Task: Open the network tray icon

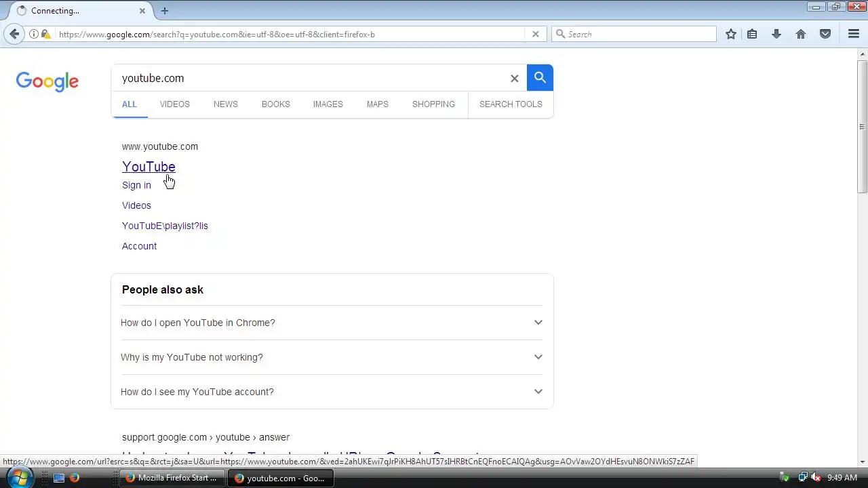Action: [x=803, y=478]
